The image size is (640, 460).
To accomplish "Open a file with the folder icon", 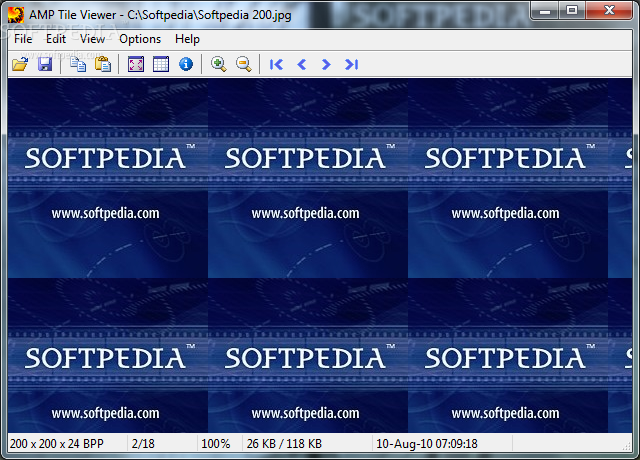I will click(x=20, y=64).
